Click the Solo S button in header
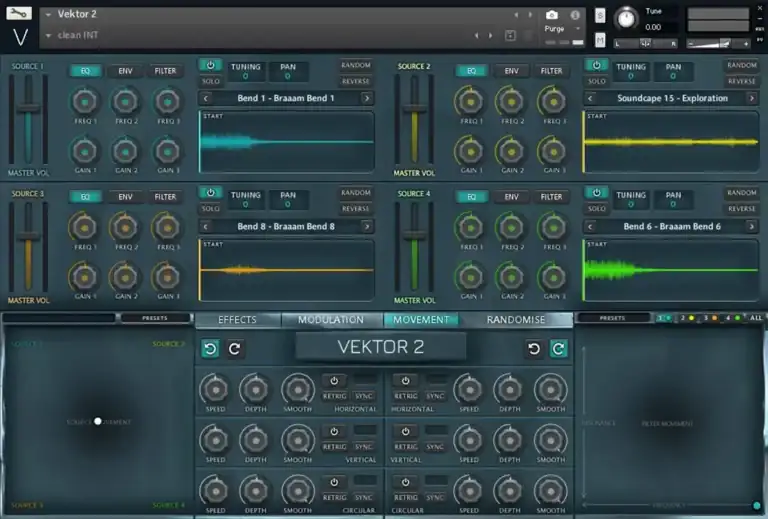The height and width of the screenshot is (519, 768). (600, 16)
